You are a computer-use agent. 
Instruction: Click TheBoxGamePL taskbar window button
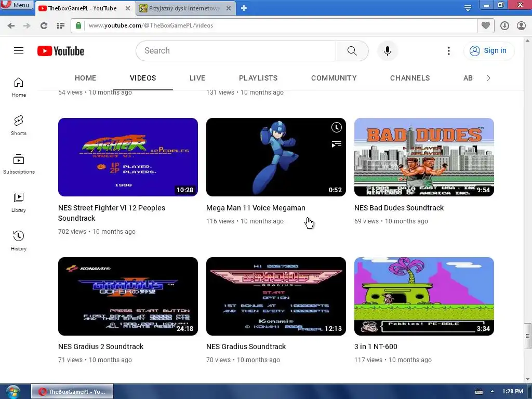click(x=72, y=392)
